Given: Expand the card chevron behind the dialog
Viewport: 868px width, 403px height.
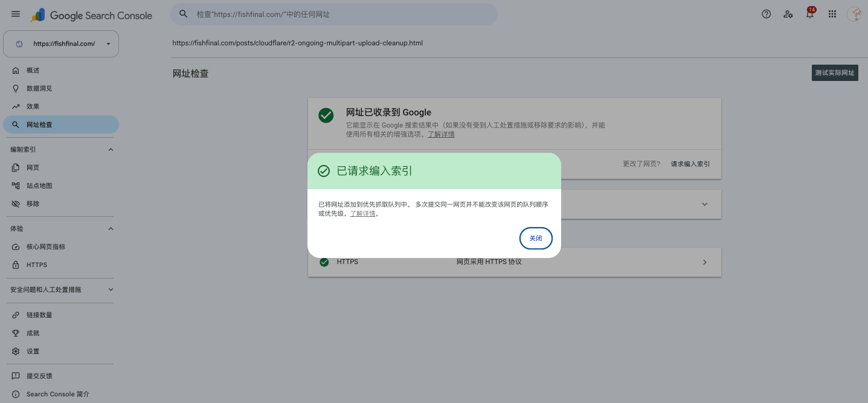Looking at the screenshot, I should click(x=704, y=204).
